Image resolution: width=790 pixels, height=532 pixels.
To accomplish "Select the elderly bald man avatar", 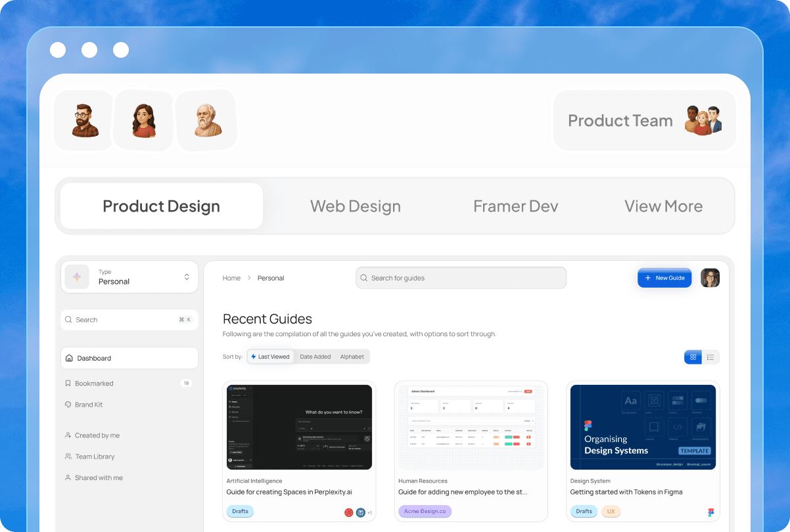I will 206,121.
